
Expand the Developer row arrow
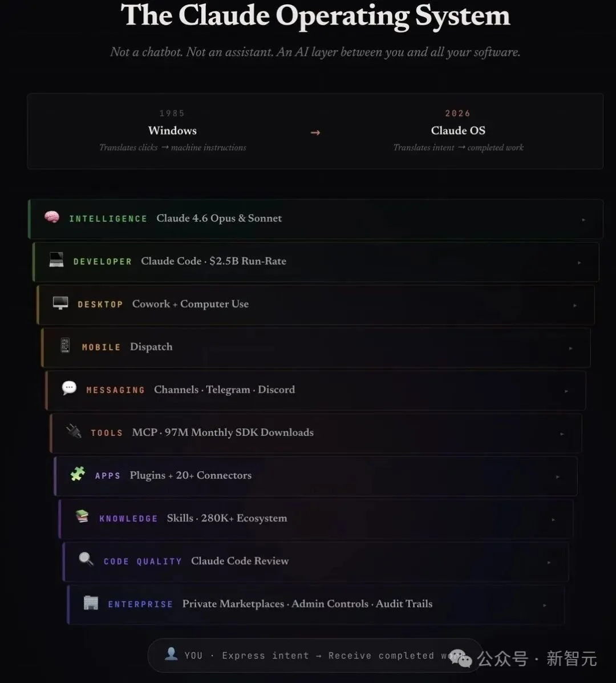[x=579, y=262]
